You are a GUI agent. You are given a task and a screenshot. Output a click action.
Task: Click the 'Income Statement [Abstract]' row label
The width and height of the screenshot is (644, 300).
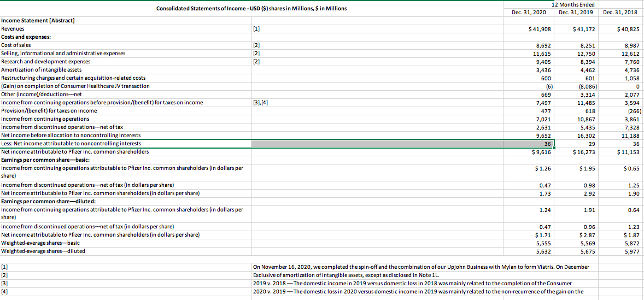(x=37, y=21)
